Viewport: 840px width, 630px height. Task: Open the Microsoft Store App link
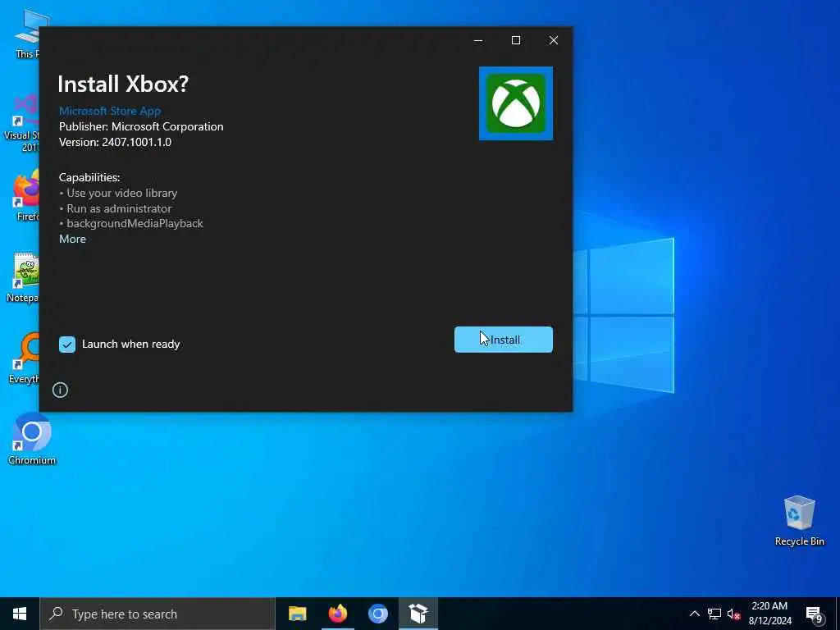tap(110, 111)
